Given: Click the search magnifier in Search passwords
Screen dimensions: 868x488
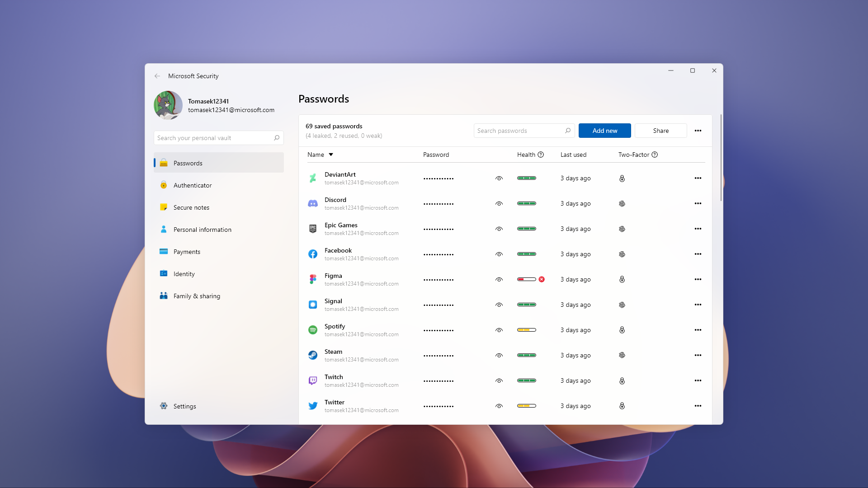Looking at the screenshot, I should [568, 131].
